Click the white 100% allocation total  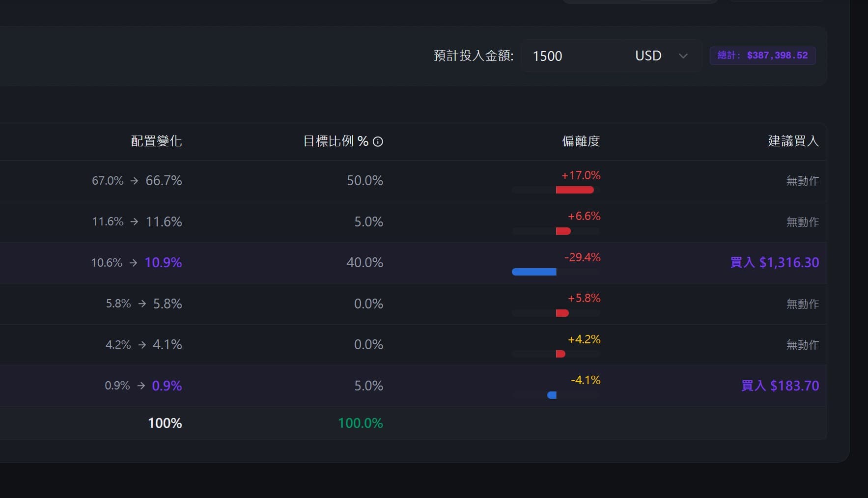click(x=165, y=423)
